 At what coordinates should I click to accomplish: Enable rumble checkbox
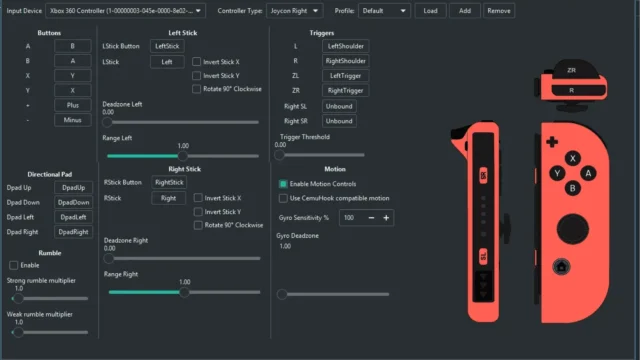point(13,265)
